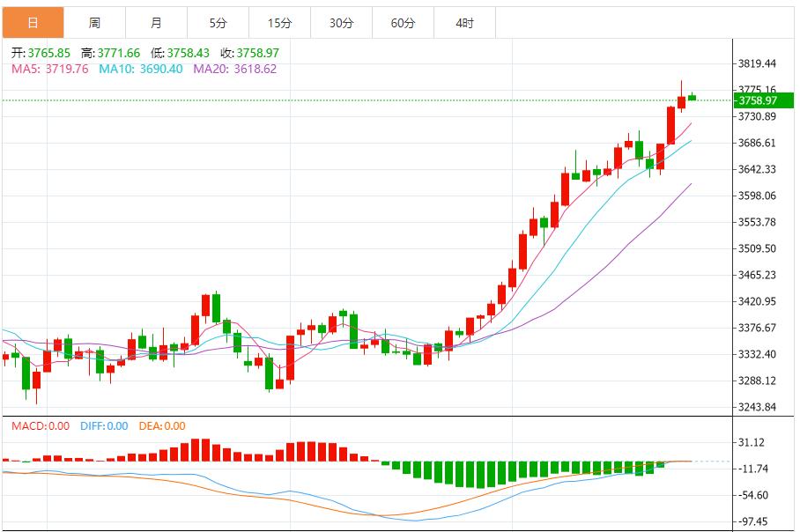
Task: Select the 15分 timeframe tab
Action: pyautogui.click(x=279, y=23)
